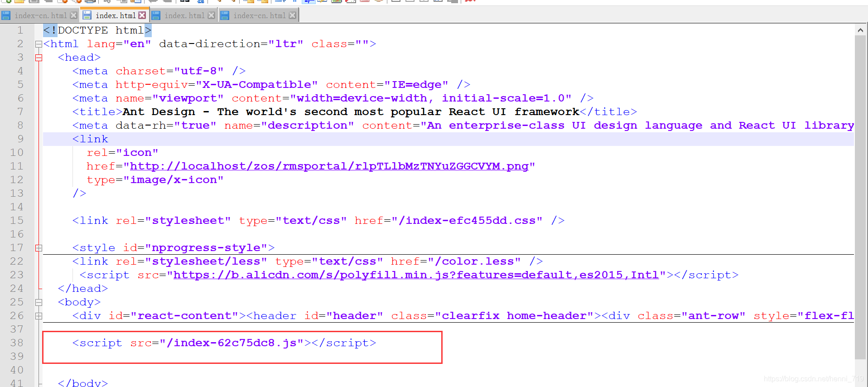Click the rel="icon" attribute
This screenshot has width=868, height=387.
pos(123,153)
